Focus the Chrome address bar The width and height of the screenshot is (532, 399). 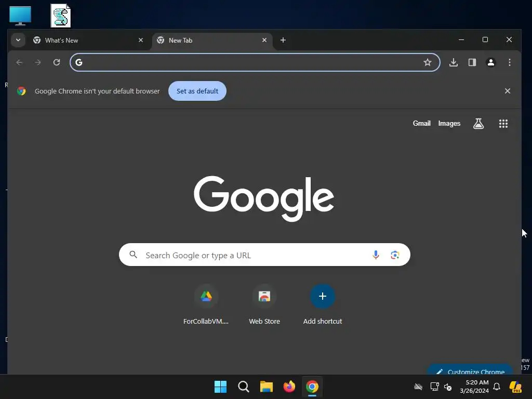pos(255,62)
